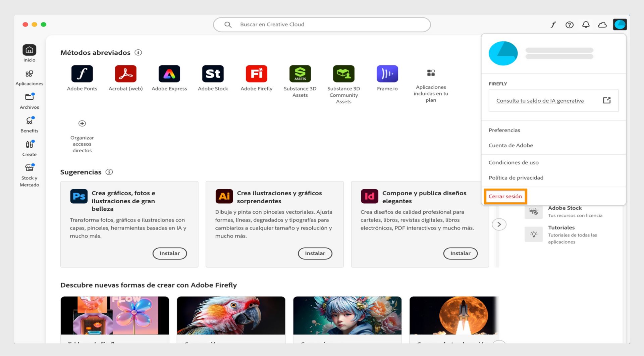Open Preferencias from the account menu

[x=504, y=130]
